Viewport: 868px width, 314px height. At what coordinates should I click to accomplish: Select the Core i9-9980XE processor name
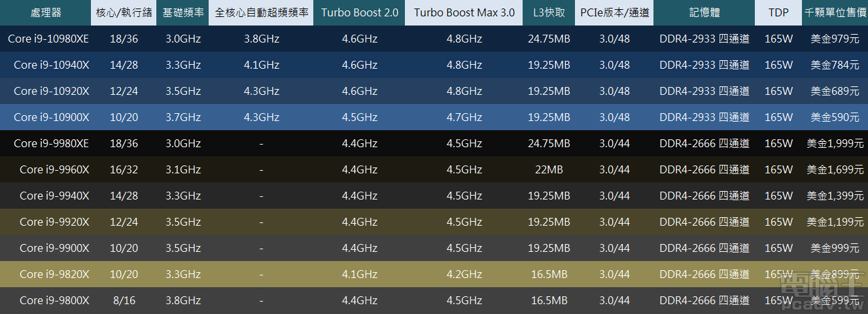(x=52, y=143)
